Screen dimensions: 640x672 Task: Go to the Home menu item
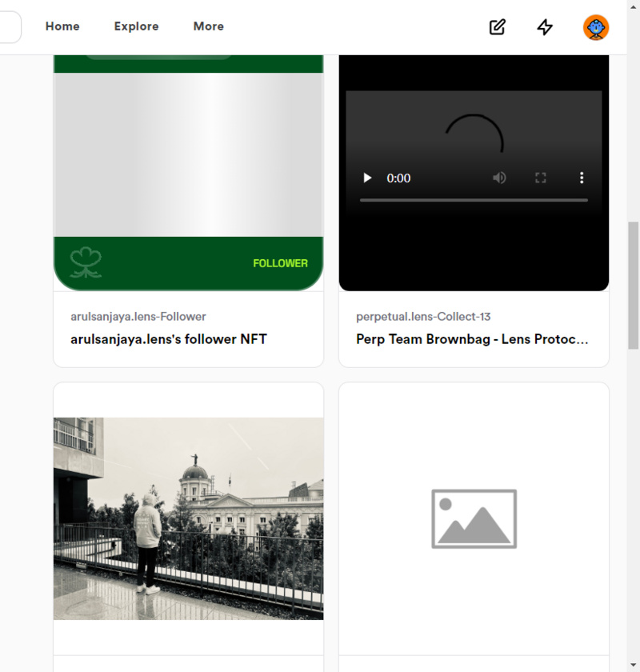[x=62, y=26]
